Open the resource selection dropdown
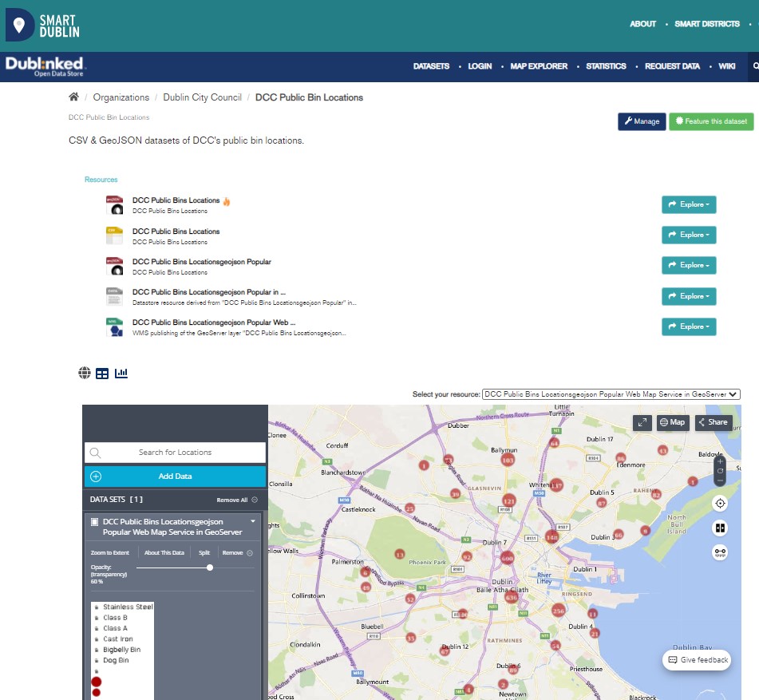This screenshot has height=700, width=759. 611,394
